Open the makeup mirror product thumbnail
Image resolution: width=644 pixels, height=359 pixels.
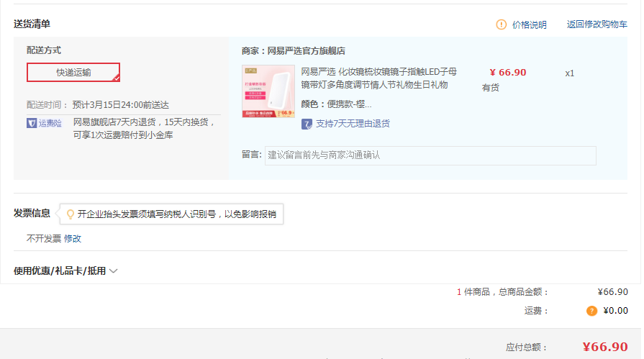pos(268,91)
